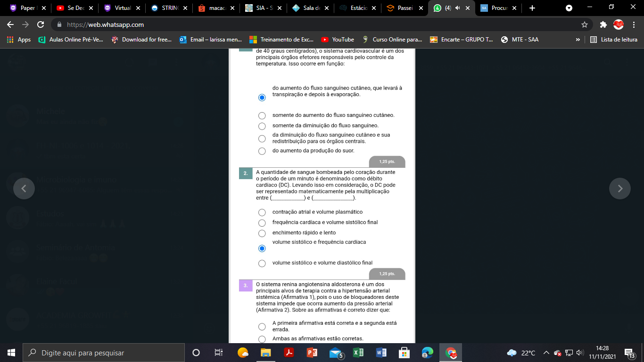Reload the WhatsApp Web page
644x362 pixels.
41,25
